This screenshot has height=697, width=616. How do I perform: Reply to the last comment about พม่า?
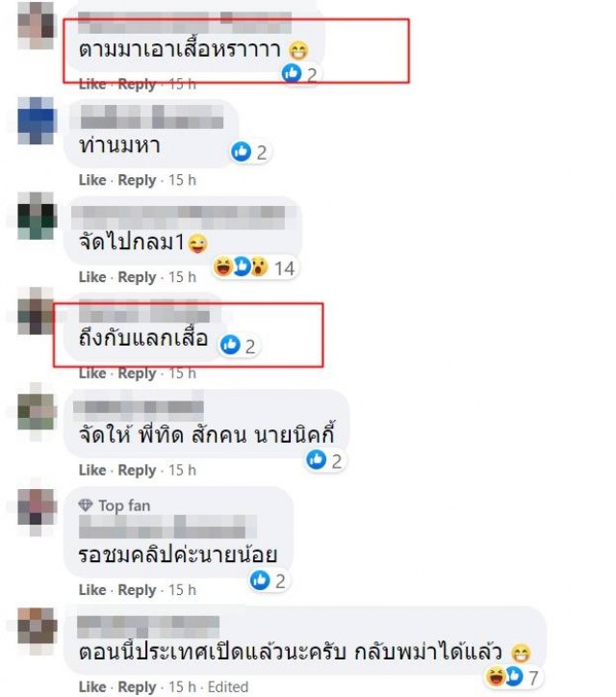[137, 686]
